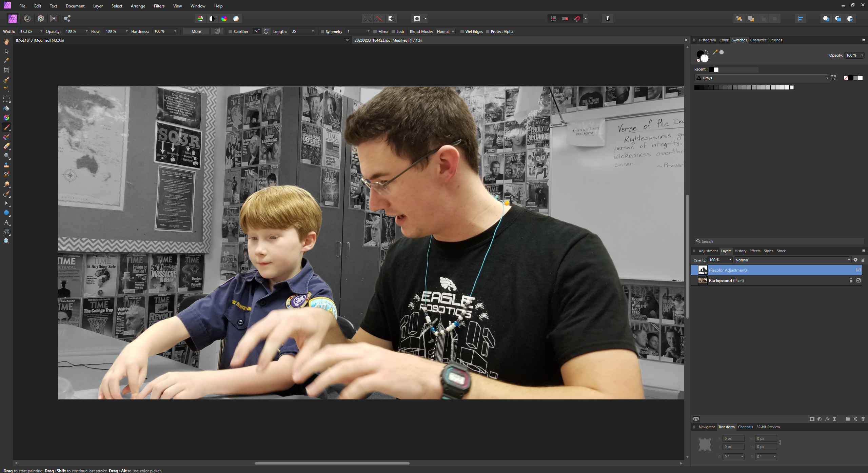Image resolution: width=868 pixels, height=473 pixels.
Task: Apply Auto Levels from toolbar
Action: [x=200, y=19]
